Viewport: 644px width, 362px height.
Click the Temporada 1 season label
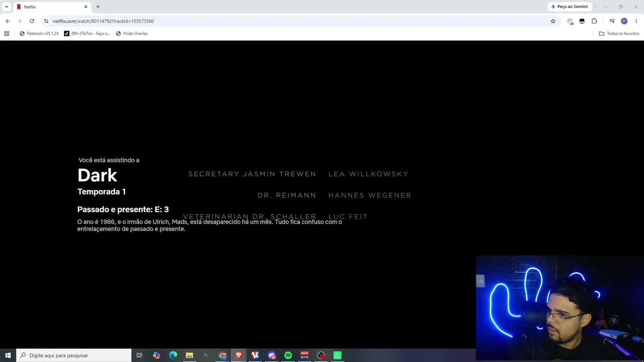coord(102,192)
